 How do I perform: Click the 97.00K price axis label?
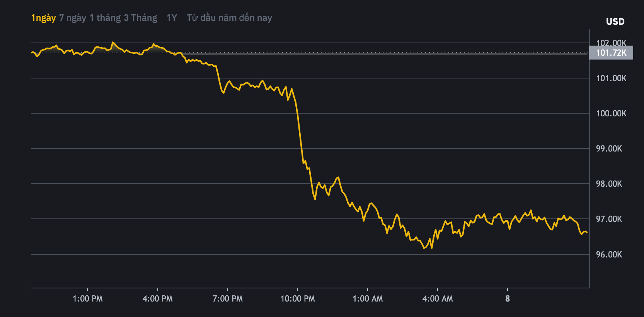pyautogui.click(x=609, y=219)
